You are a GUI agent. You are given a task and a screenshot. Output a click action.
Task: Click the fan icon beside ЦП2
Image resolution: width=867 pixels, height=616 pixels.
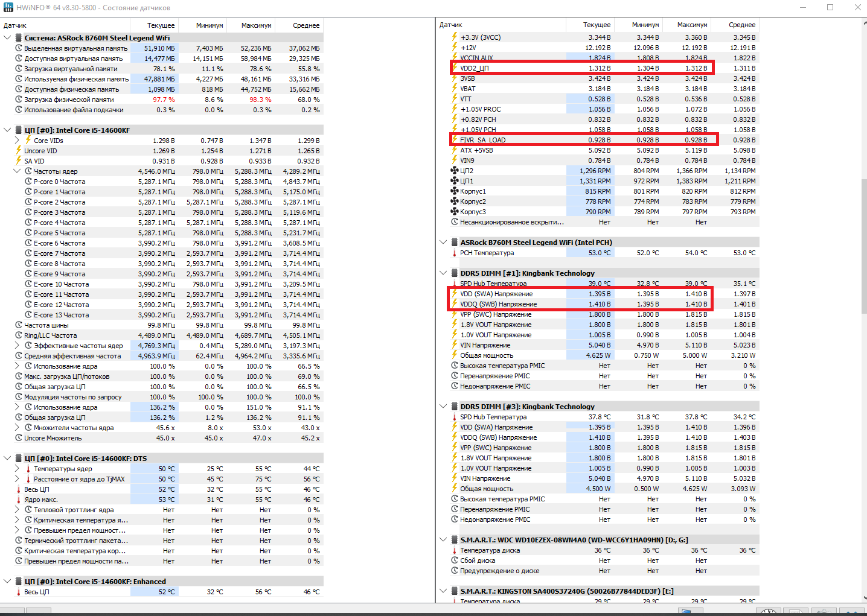pyautogui.click(x=455, y=171)
